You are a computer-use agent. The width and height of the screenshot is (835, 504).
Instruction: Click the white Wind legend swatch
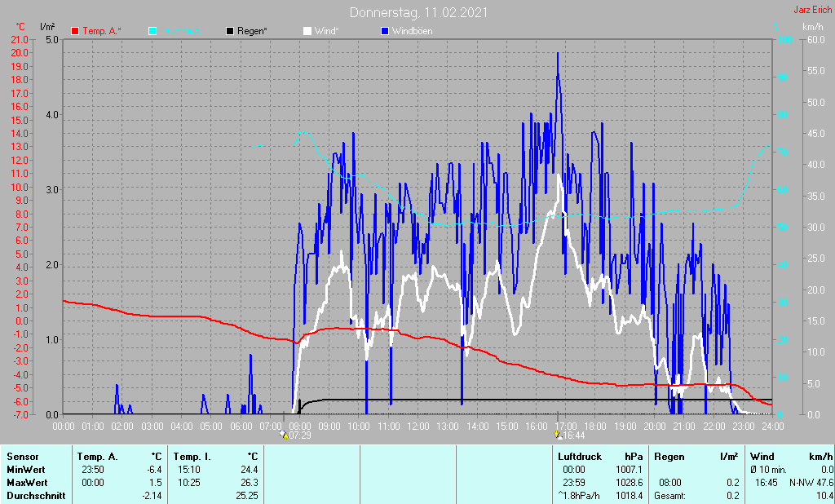pyautogui.click(x=307, y=31)
